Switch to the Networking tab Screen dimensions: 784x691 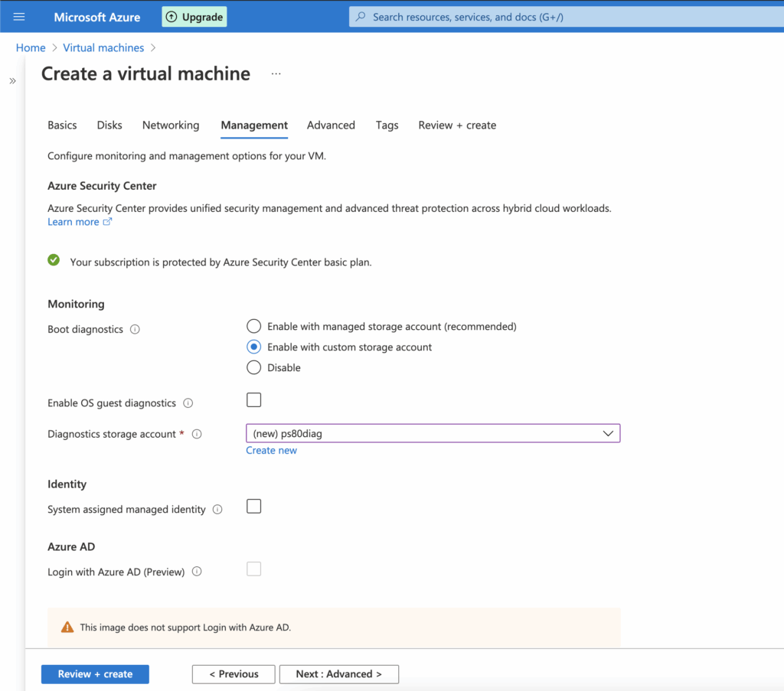click(x=171, y=125)
